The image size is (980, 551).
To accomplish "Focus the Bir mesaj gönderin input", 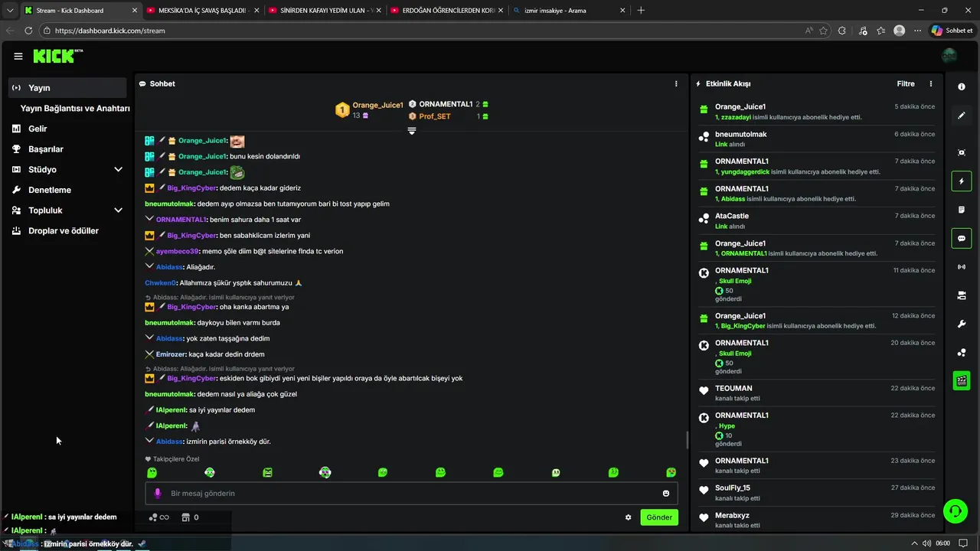I will click(x=412, y=494).
